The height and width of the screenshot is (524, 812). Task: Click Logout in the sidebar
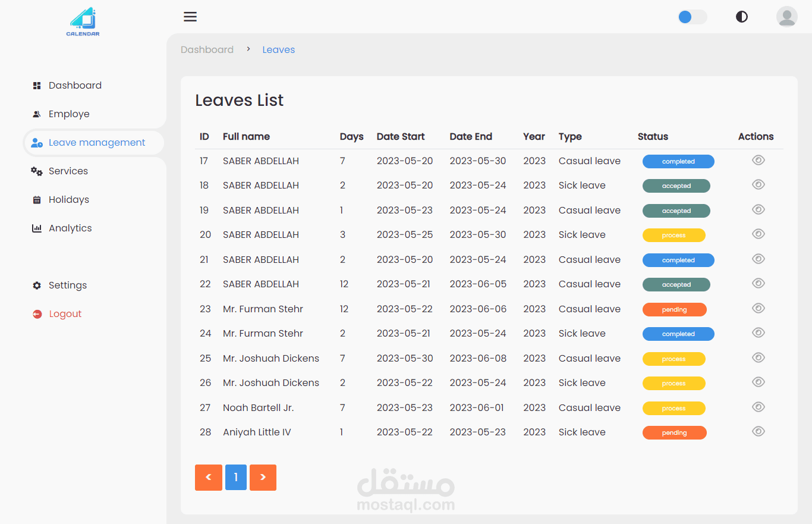coord(65,314)
